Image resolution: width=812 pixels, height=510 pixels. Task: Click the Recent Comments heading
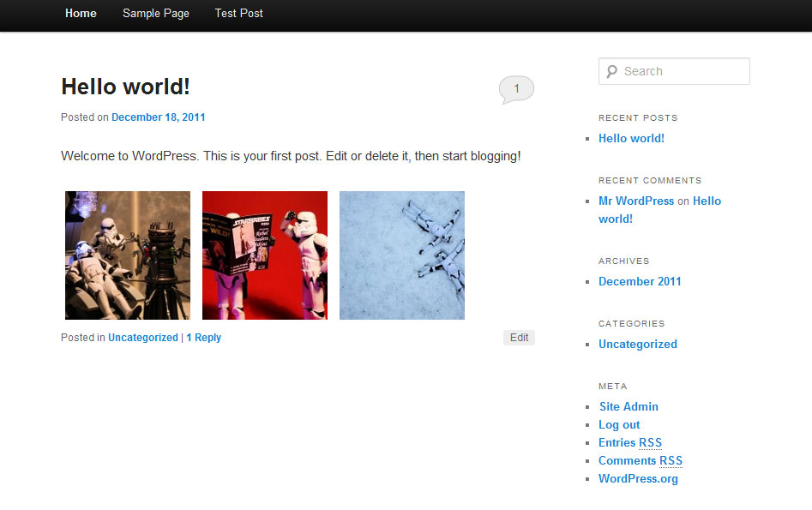pos(650,181)
